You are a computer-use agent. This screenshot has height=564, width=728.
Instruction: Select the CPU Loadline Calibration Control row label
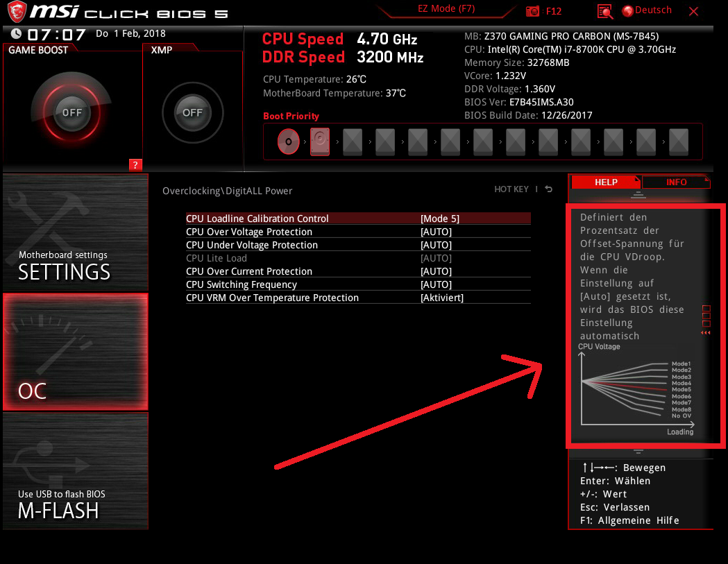coord(257,218)
